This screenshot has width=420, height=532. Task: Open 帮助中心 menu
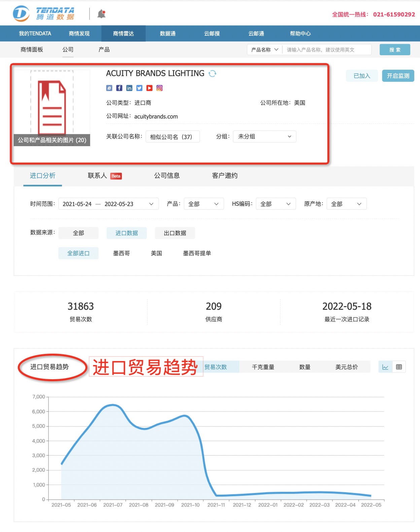pos(300,33)
